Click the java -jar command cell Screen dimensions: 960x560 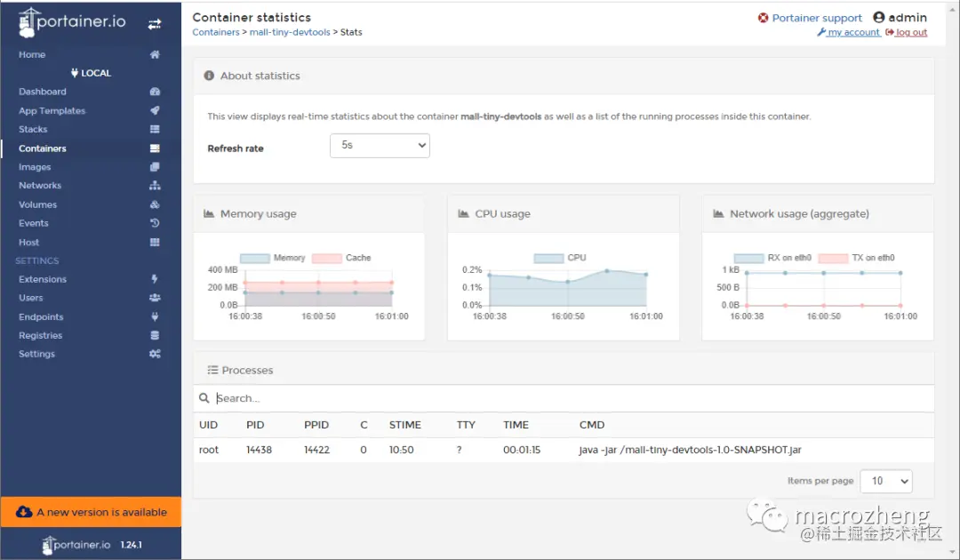point(690,450)
